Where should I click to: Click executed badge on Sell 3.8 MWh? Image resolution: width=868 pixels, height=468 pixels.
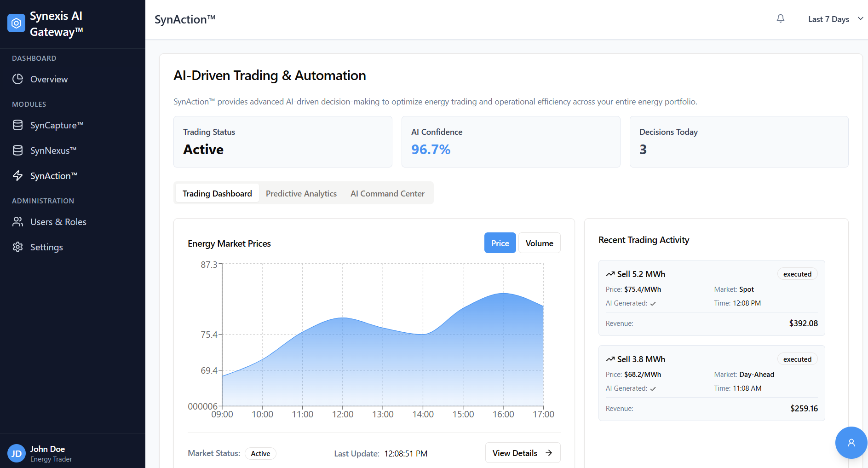point(798,359)
